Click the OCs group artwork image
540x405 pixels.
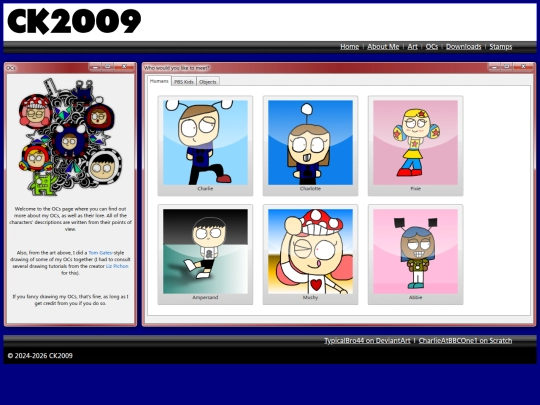click(70, 137)
